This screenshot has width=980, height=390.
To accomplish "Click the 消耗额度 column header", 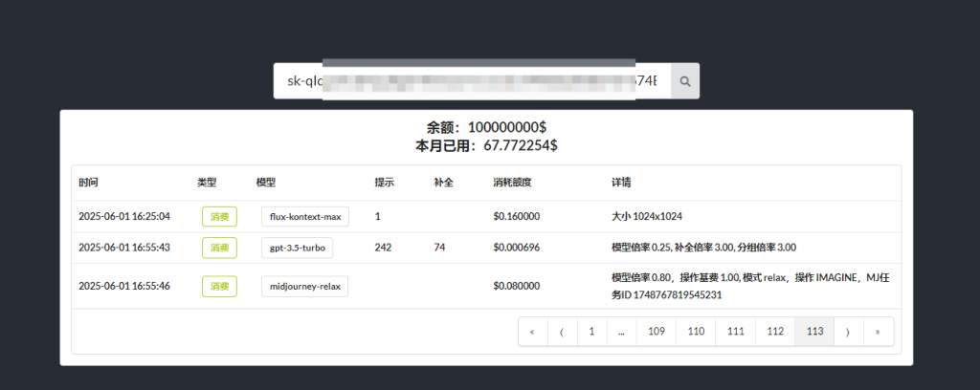I will click(512, 182).
